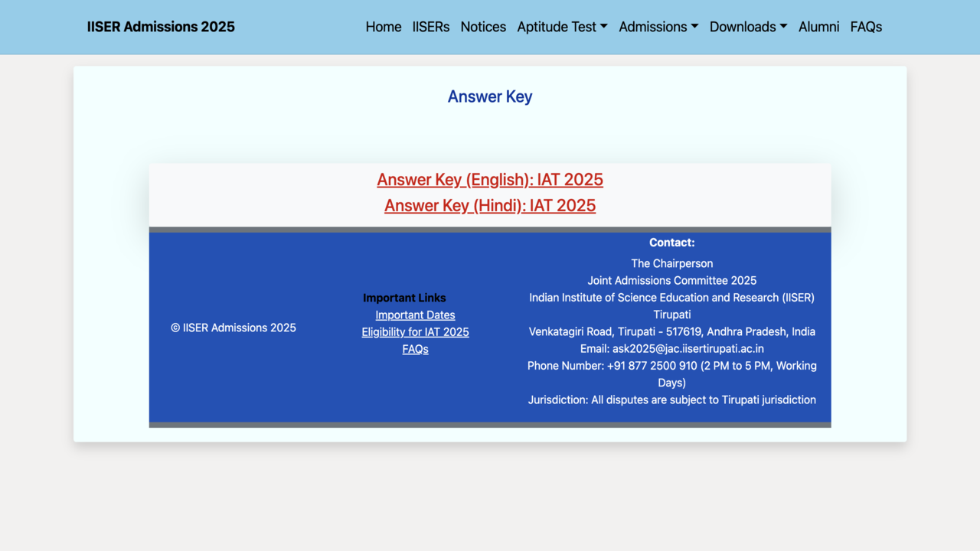
Task: Open FAQs from the top navigation bar
Action: coord(866,27)
